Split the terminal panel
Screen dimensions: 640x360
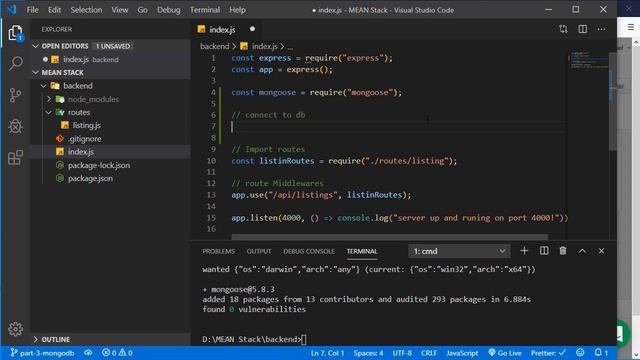coord(544,251)
